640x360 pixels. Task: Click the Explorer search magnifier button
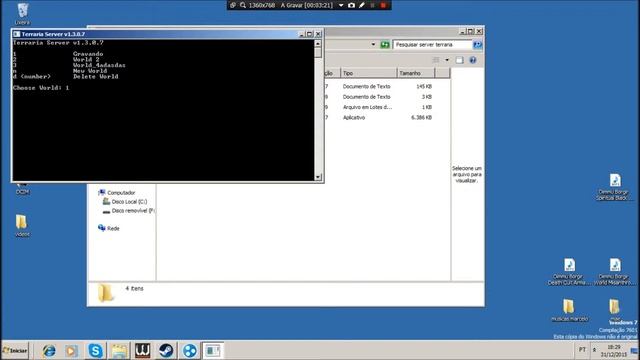point(478,44)
